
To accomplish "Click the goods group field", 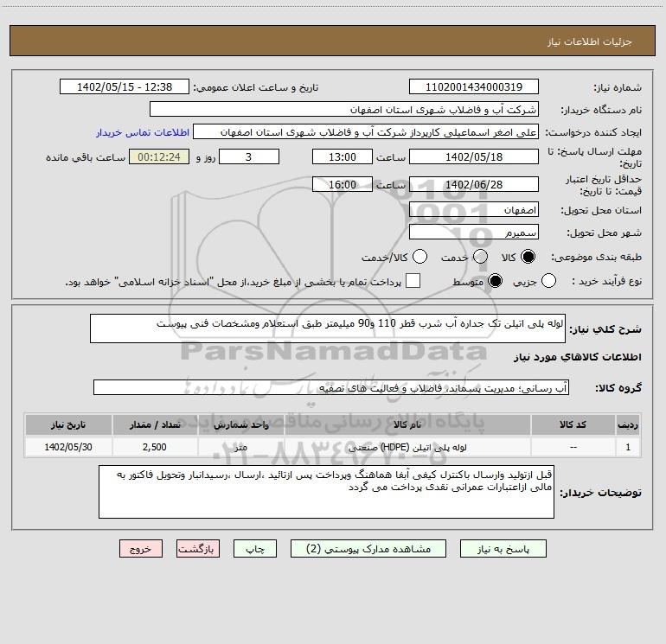I will coord(331,387).
